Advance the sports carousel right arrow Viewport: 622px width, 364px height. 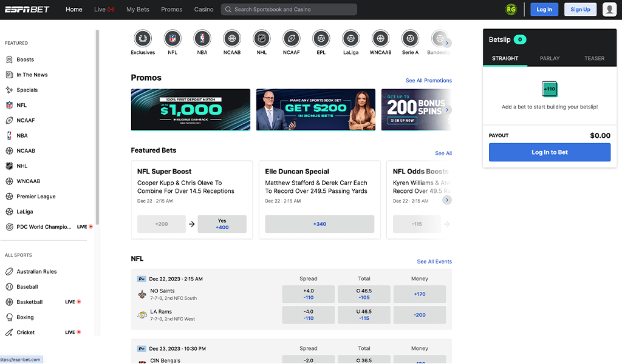[447, 43]
